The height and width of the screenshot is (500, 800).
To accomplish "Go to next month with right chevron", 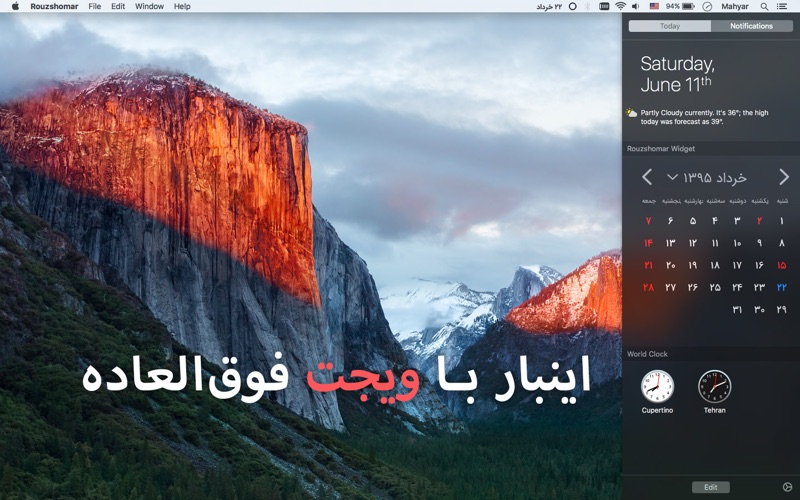I will click(x=783, y=177).
